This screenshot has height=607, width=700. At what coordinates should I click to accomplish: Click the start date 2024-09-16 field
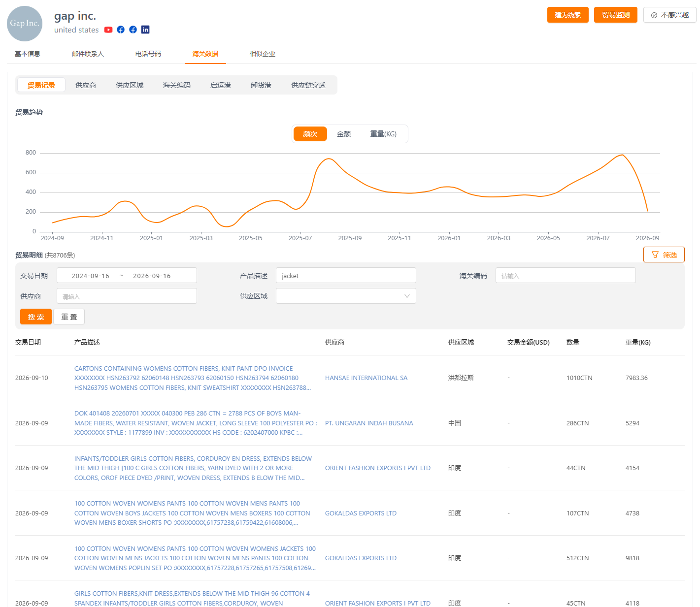point(91,276)
